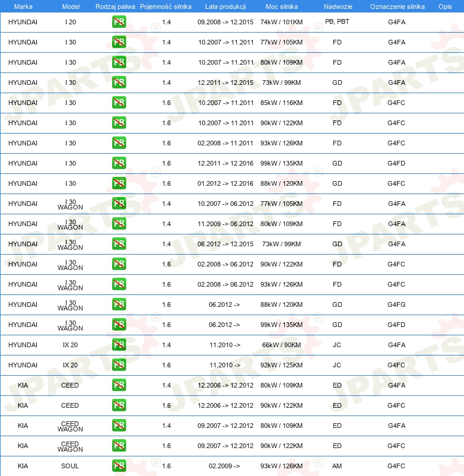Click the Opis column header

[x=445, y=7]
